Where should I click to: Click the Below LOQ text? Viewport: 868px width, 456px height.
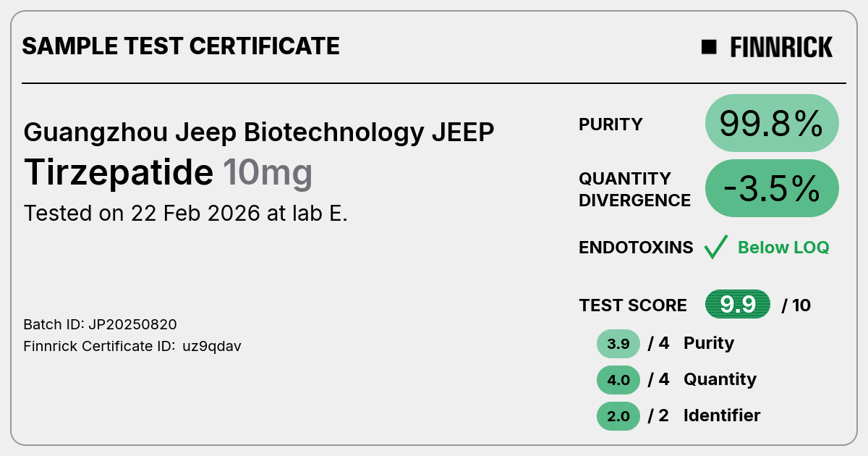783,248
